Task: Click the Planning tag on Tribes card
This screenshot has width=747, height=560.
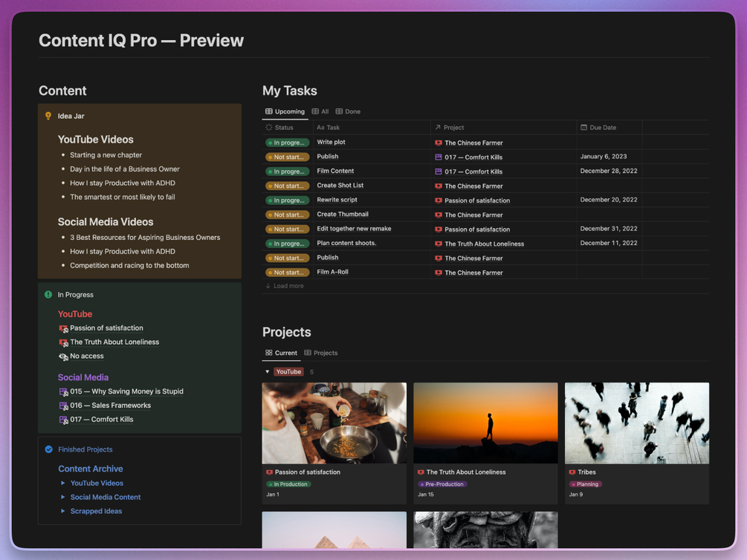Action: [586, 484]
